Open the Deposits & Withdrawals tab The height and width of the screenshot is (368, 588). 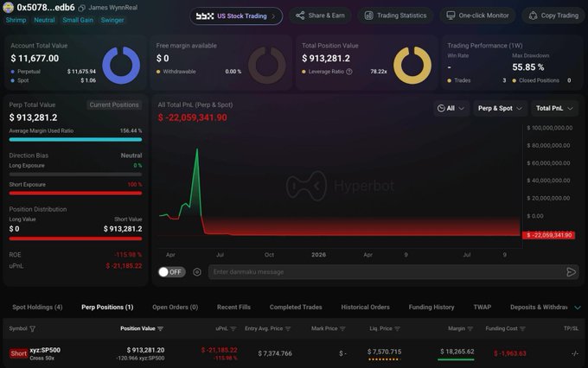(539, 308)
